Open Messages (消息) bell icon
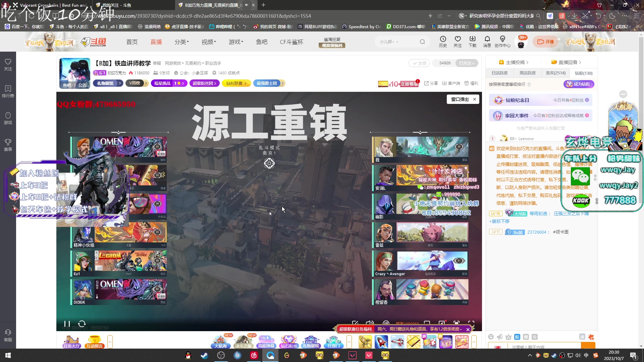644x362 pixels. tap(487, 42)
